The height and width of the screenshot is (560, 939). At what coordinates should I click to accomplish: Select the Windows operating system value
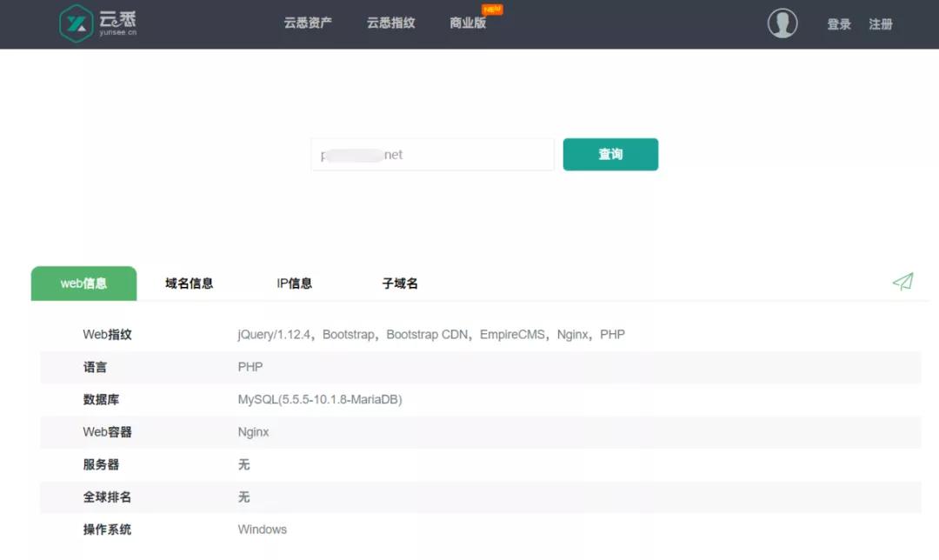point(262,529)
